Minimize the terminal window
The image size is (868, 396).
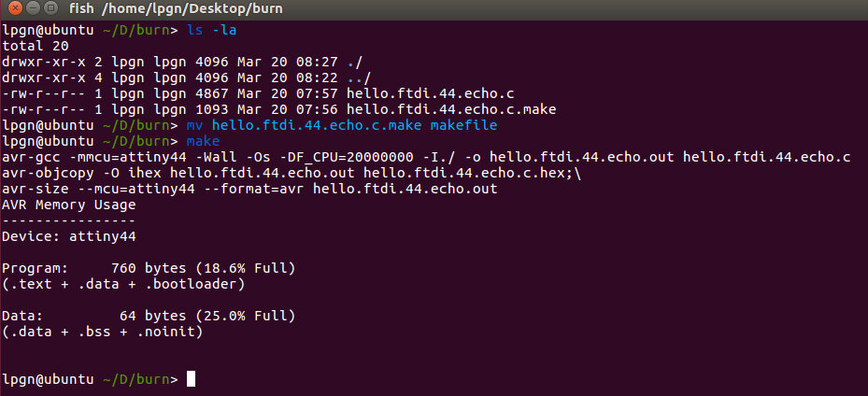coord(34,8)
